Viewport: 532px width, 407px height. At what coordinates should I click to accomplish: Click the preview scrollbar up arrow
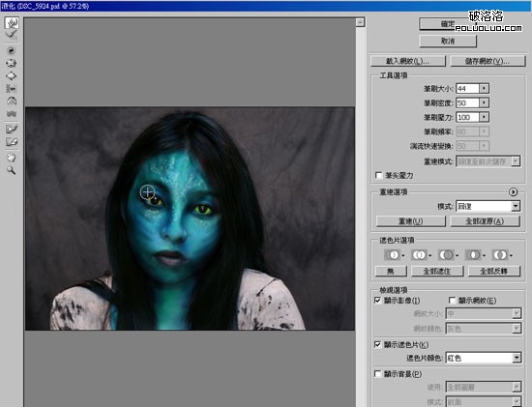coord(361,22)
